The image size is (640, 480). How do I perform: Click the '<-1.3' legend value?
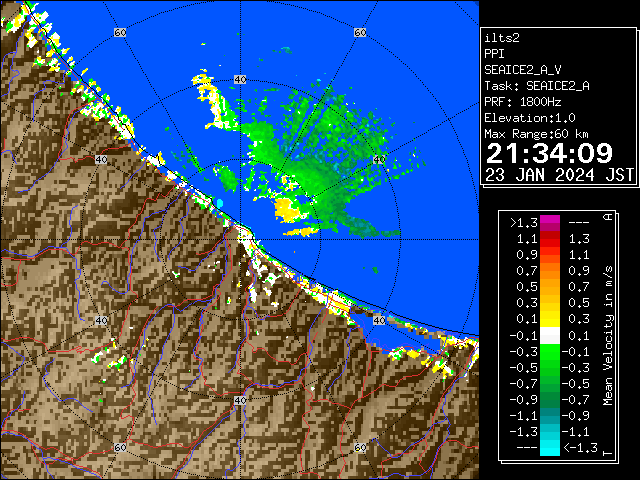pyautogui.click(x=580, y=448)
